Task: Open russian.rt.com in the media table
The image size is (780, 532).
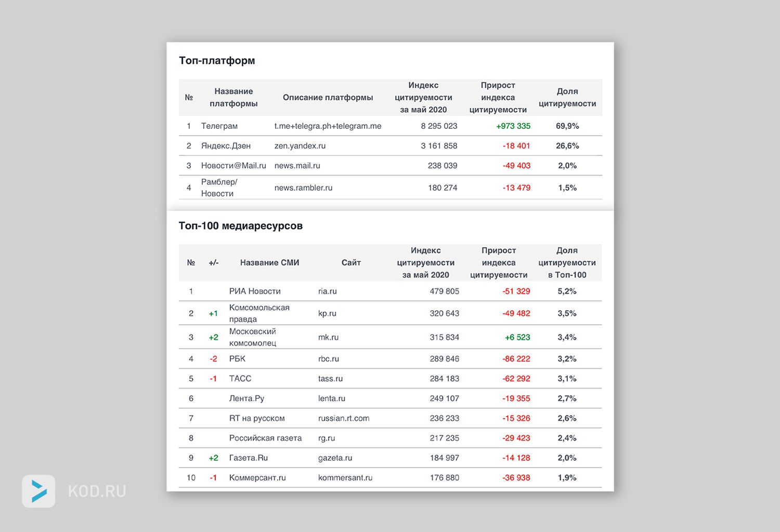Action: [343, 418]
